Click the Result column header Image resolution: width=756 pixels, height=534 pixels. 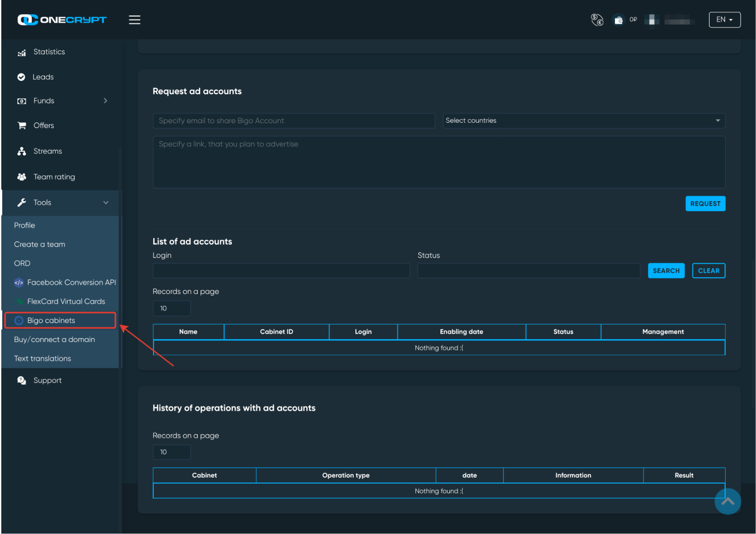click(684, 475)
